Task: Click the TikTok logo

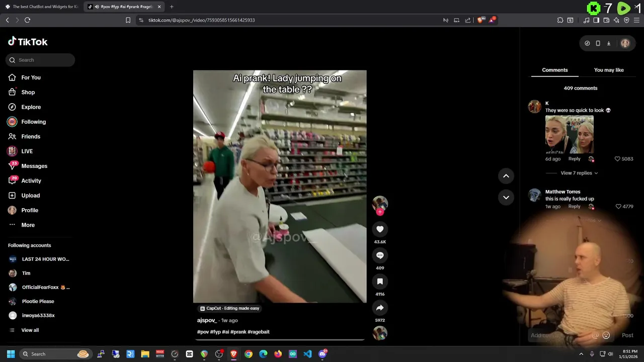Action: pos(28,42)
